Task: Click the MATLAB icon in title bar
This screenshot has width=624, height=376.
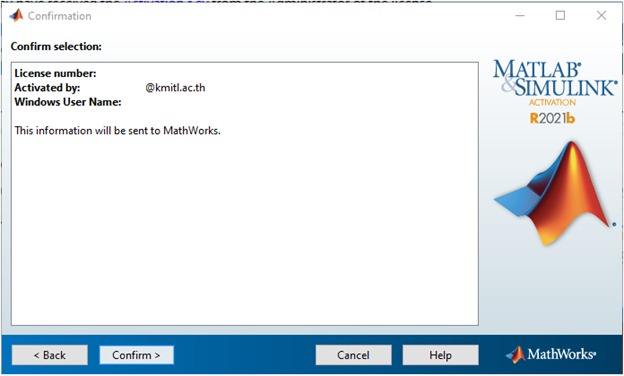Action: pyautogui.click(x=16, y=16)
